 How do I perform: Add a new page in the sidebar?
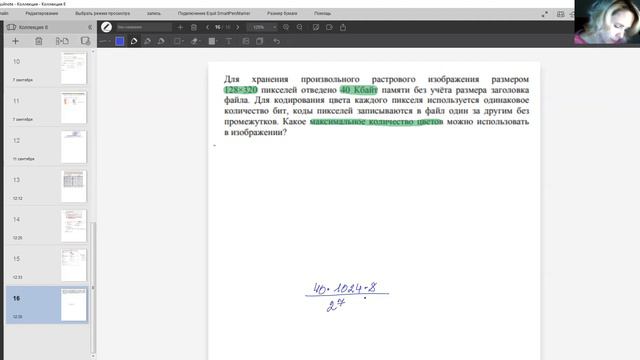pos(16,41)
